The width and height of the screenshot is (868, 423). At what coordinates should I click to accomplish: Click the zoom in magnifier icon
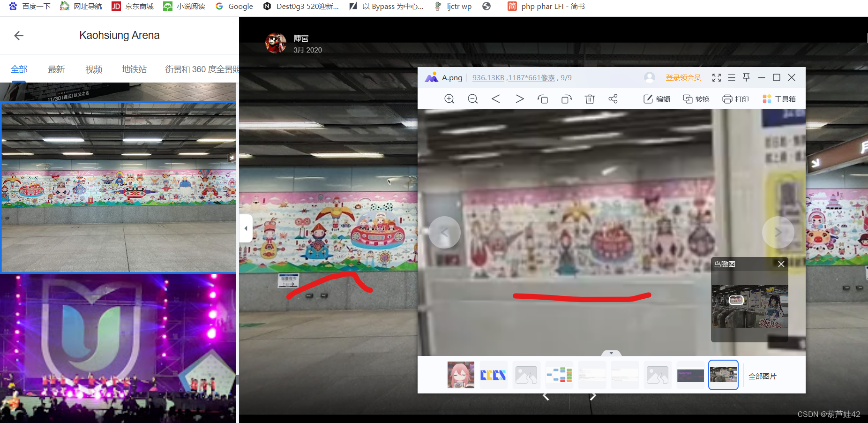coord(449,99)
